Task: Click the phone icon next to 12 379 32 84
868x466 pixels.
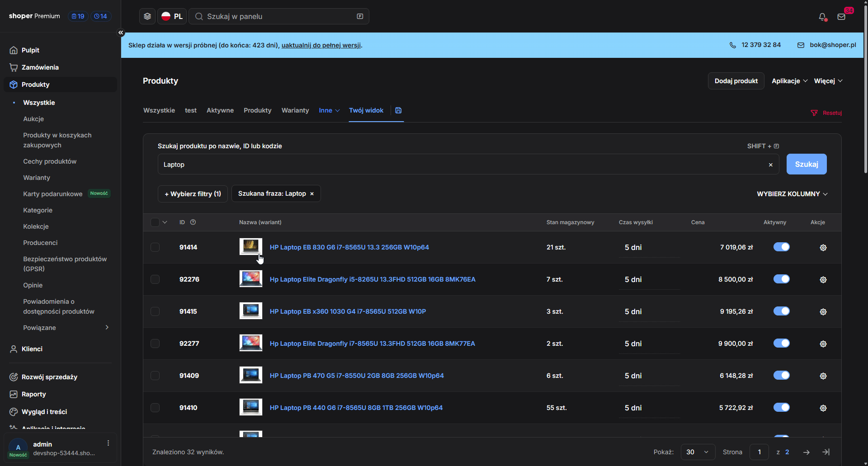Action: click(x=733, y=45)
